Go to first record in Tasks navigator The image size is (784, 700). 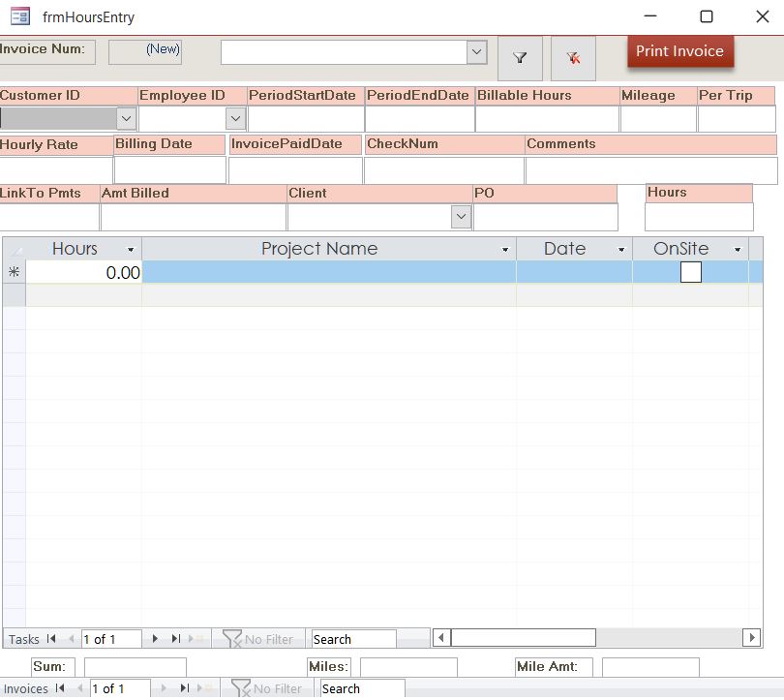(x=51, y=638)
